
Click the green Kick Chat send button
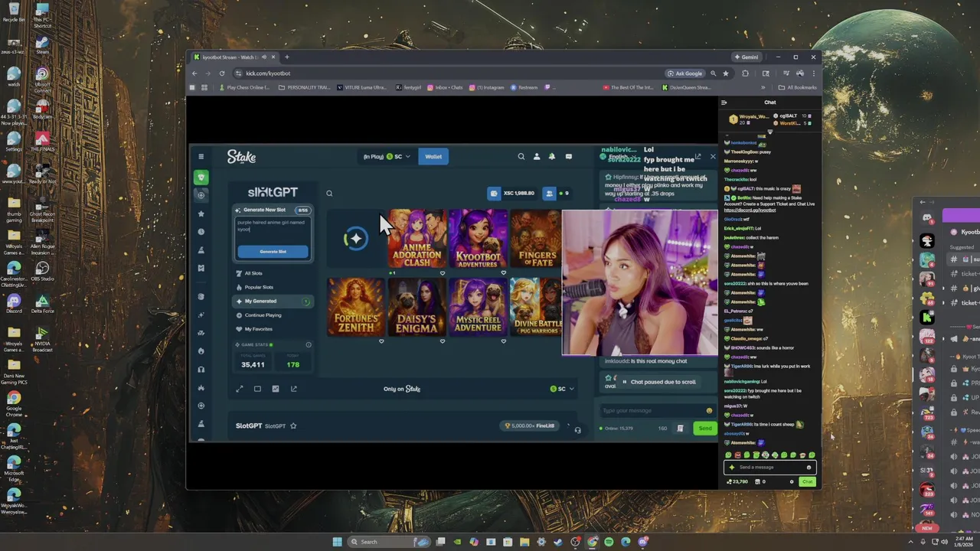click(807, 481)
